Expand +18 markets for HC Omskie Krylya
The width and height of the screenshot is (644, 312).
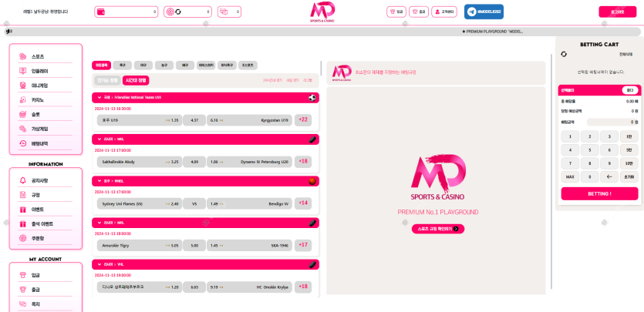pyautogui.click(x=303, y=287)
